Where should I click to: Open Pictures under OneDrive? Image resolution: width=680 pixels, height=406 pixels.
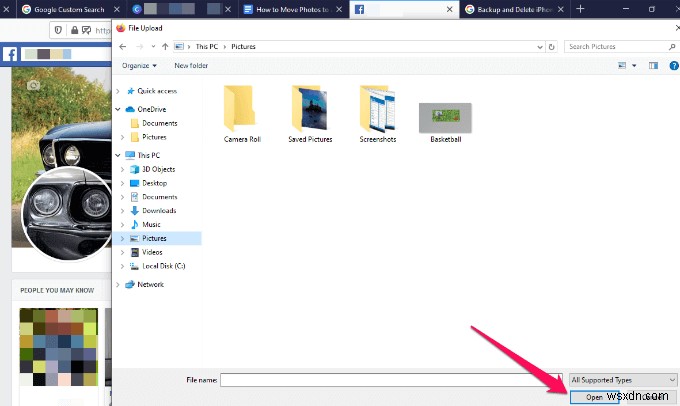pos(154,137)
